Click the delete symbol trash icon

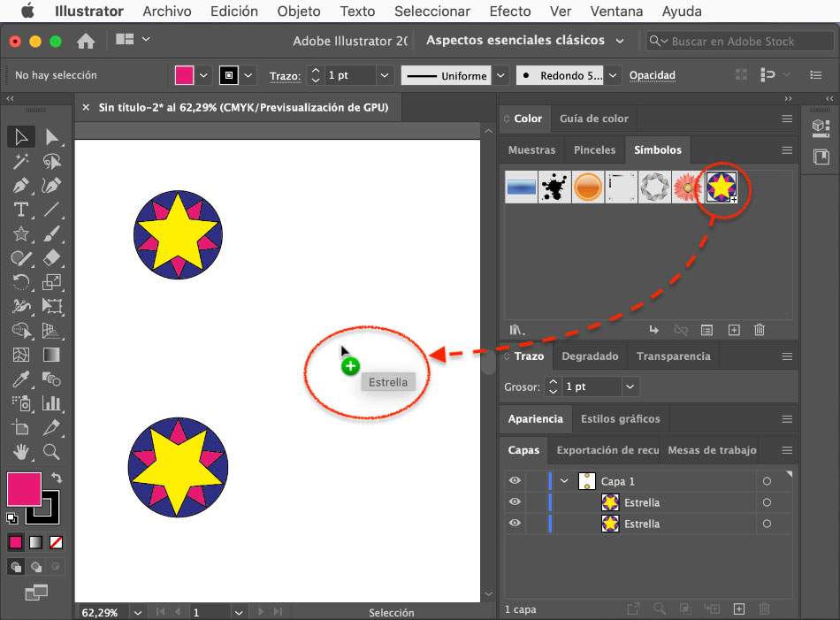[759, 330]
